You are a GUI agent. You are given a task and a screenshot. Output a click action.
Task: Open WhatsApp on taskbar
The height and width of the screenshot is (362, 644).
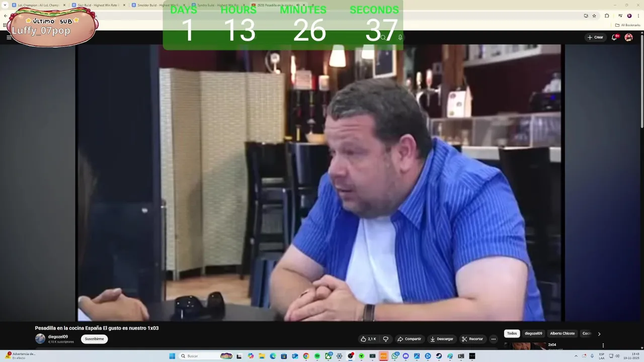coord(394,356)
